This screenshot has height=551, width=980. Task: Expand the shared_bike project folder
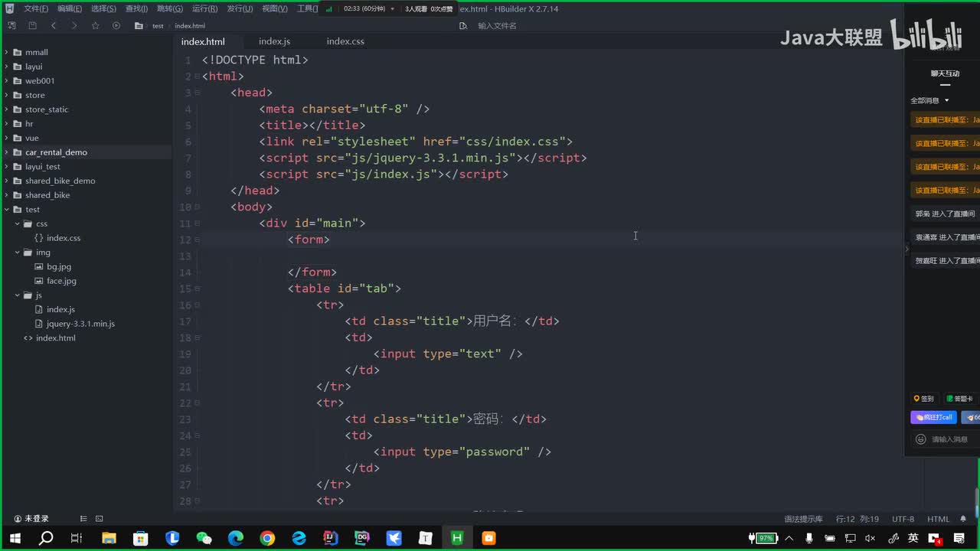click(7, 195)
